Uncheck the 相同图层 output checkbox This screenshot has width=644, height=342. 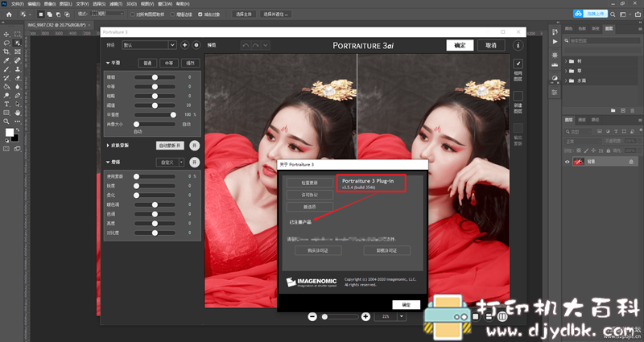pos(518,64)
